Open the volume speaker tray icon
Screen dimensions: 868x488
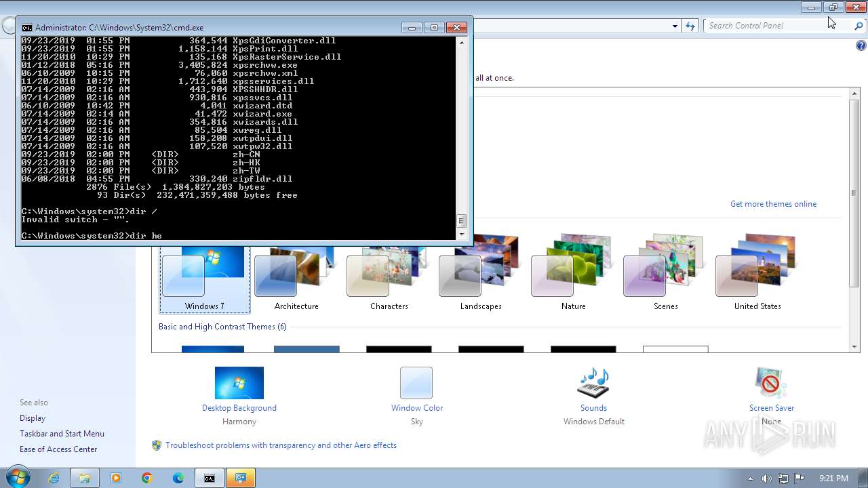[766, 479]
